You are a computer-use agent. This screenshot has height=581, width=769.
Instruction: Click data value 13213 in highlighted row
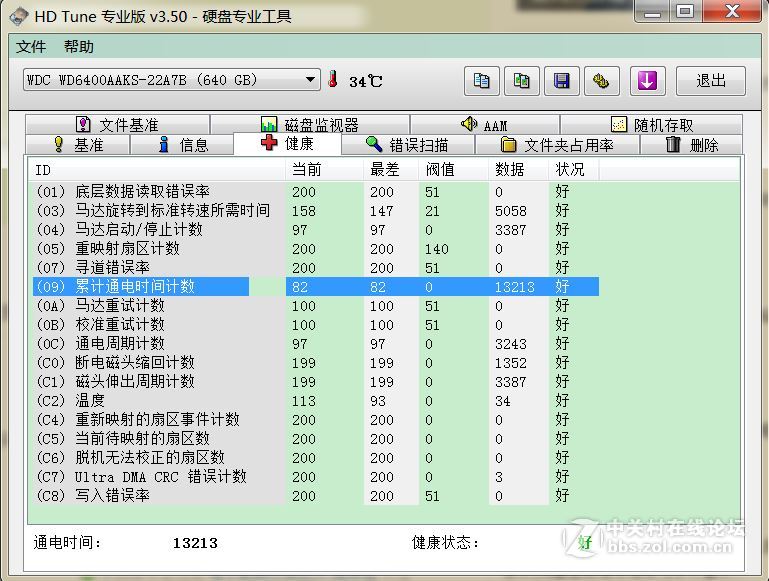[514, 287]
